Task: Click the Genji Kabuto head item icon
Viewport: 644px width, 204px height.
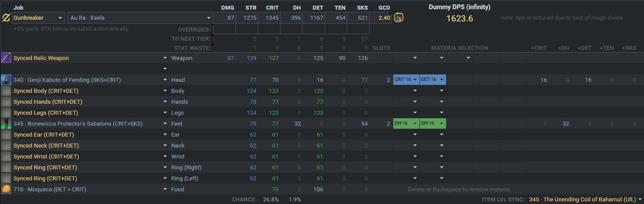Action: (6, 80)
